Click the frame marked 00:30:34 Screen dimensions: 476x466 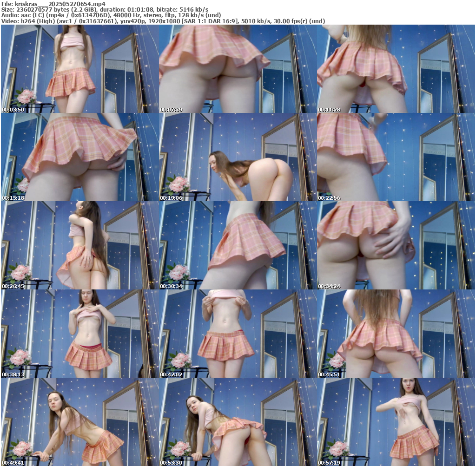pyautogui.click(x=238, y=245)
